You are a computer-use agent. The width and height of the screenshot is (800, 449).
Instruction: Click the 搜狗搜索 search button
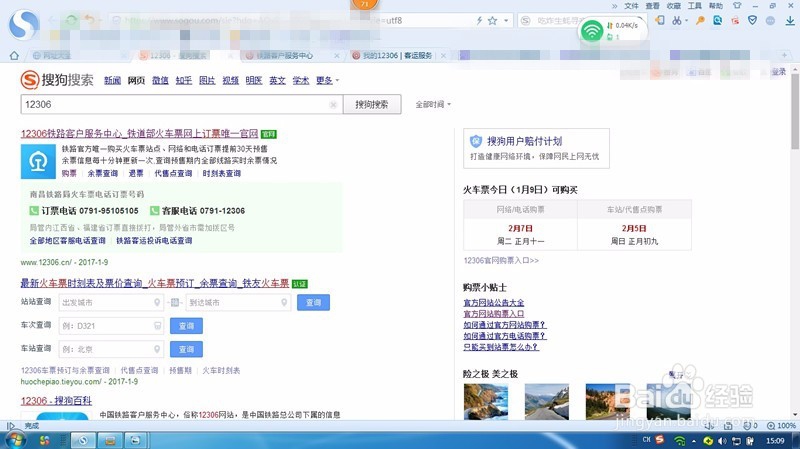point(372,105)
